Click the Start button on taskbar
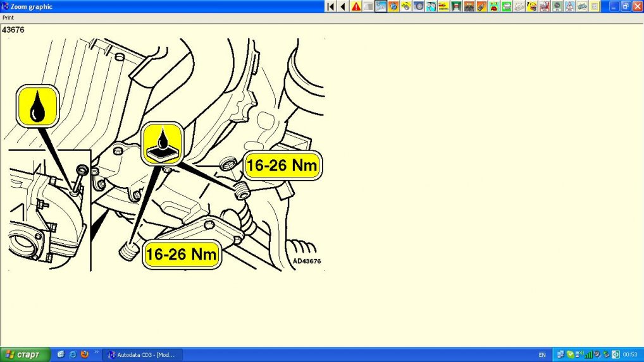This screenshot has width=644, height=362. tap(22, 354)
